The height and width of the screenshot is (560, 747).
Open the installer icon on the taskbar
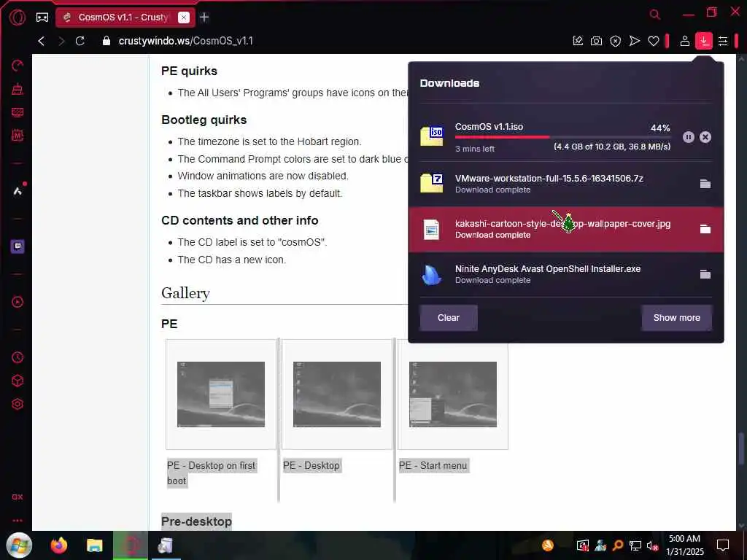click(x=165, y=545)
